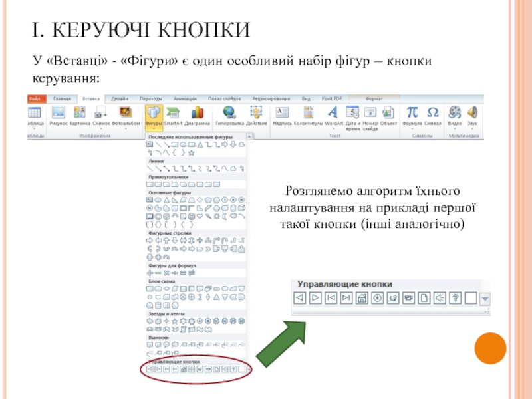532x399 pixels.
Task: Click the WordArt icon
Action: pyautogui.click(x=333, y=112)
